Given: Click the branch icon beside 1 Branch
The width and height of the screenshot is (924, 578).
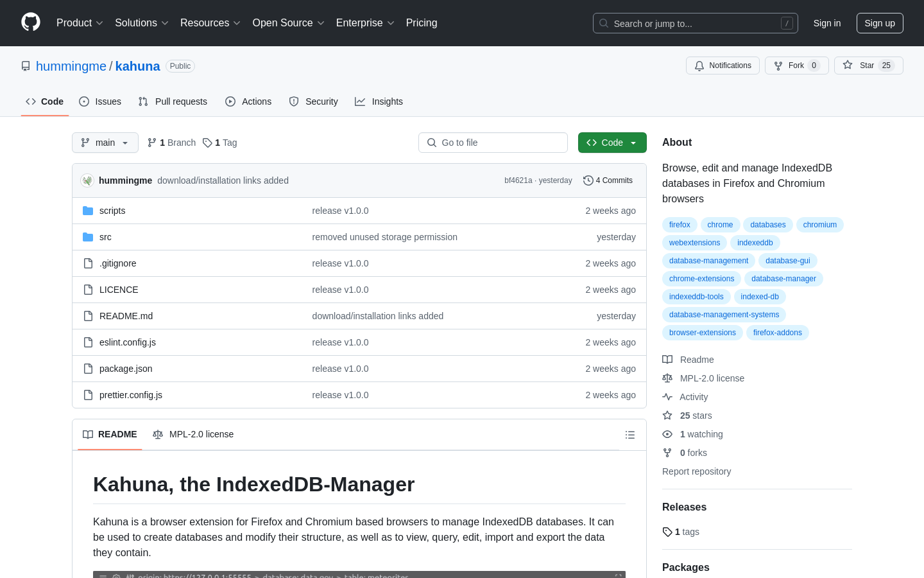Looking at the screenshot, I should (x=152, y=143).
